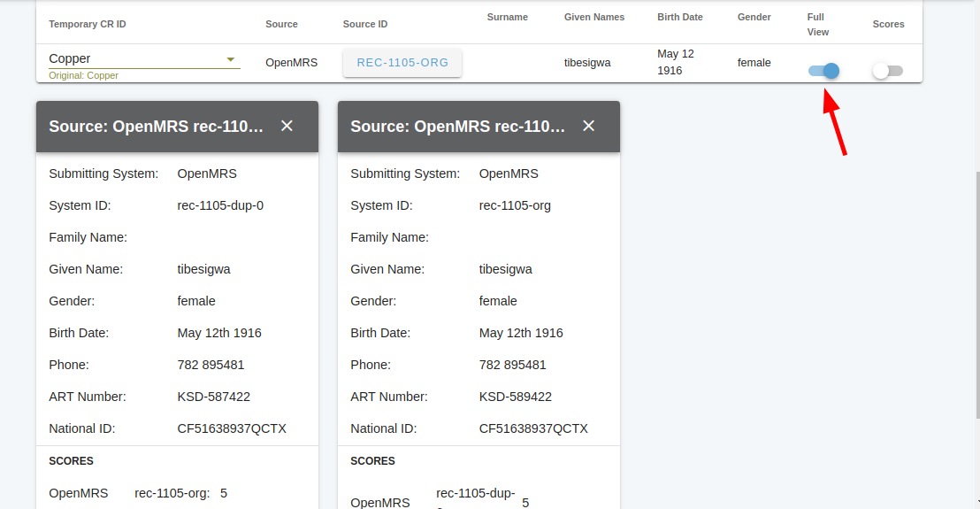Screen dimensions: 980x509
Task: Click the Source ID column header
Action: pos(364,24)
